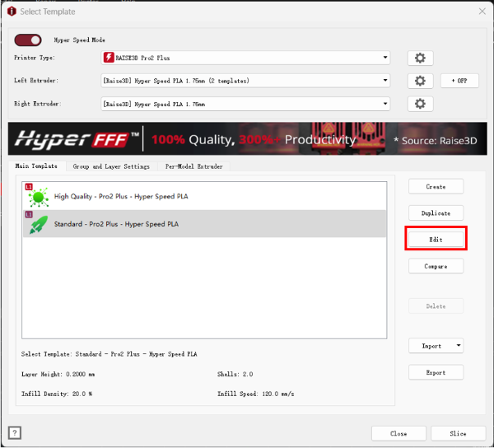494x448 pixels.
Task: Click the Compare button
Action: click(x=436, y=266)
